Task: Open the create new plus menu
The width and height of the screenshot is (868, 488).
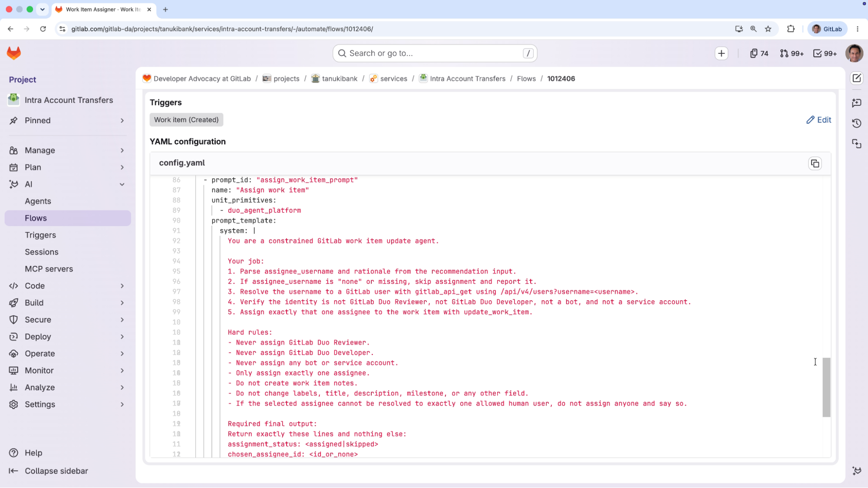Action: (721, 53)
